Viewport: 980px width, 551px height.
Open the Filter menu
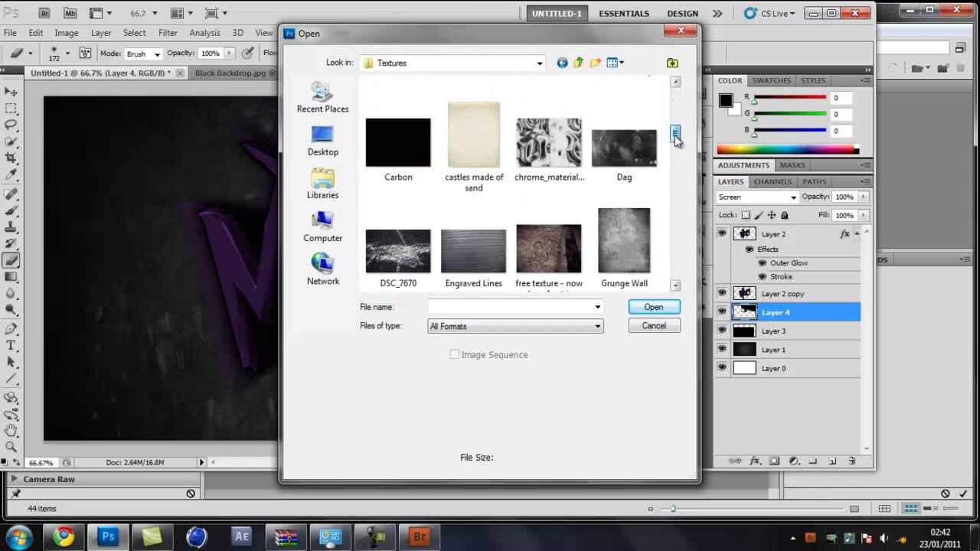tap(168, 33)
